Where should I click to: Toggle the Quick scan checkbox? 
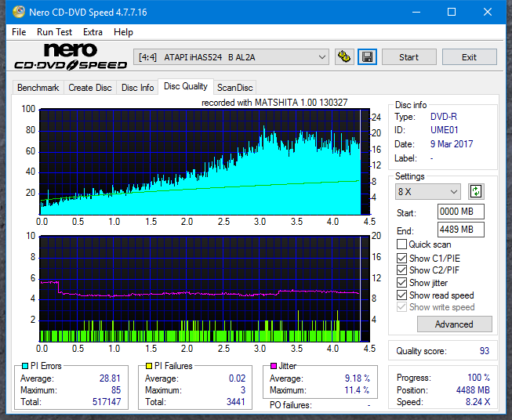401,244
